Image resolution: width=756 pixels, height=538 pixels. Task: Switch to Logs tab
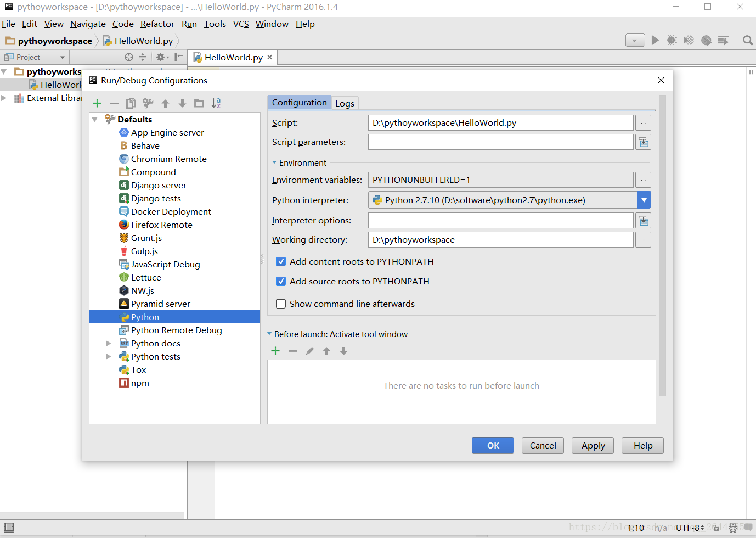tap(345, 103)
